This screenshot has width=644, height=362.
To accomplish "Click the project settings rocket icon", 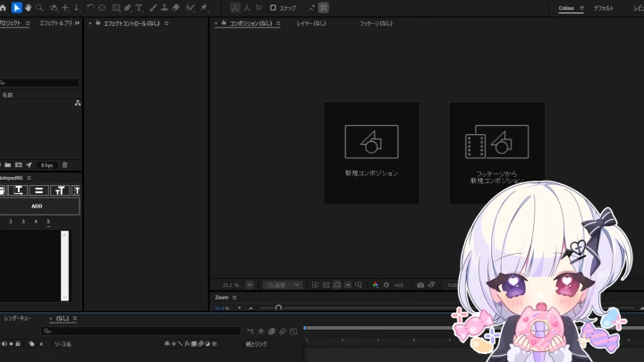I will coord(29,165).
